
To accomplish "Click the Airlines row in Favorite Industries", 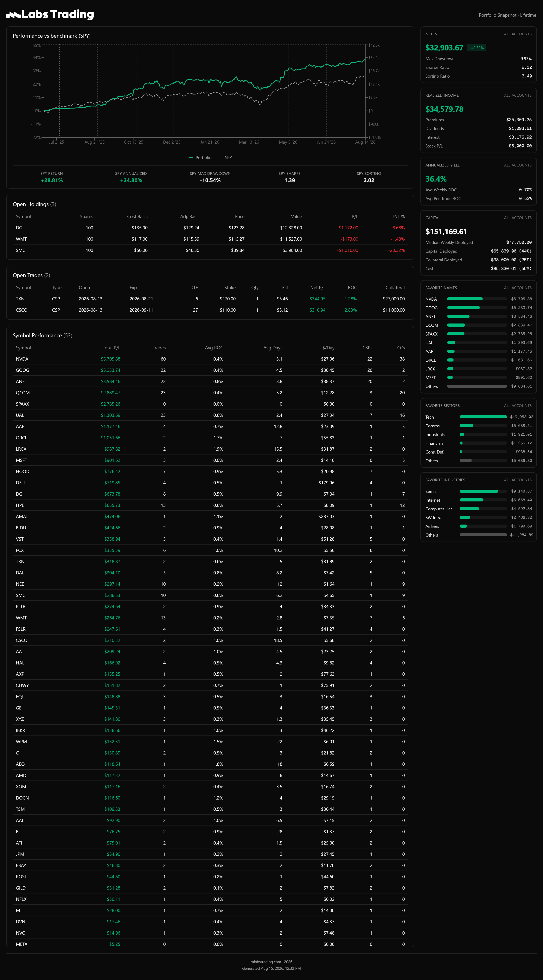I will point(478,526).
